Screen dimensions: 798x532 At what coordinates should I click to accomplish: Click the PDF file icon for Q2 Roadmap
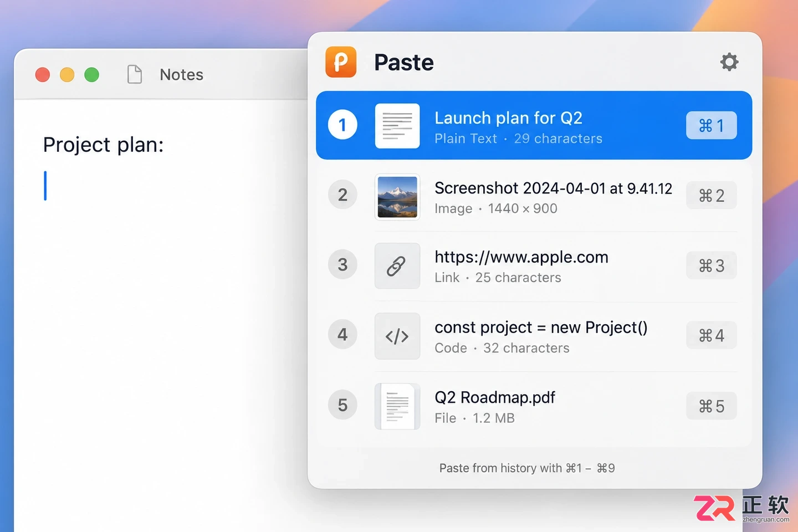(397, 406)
